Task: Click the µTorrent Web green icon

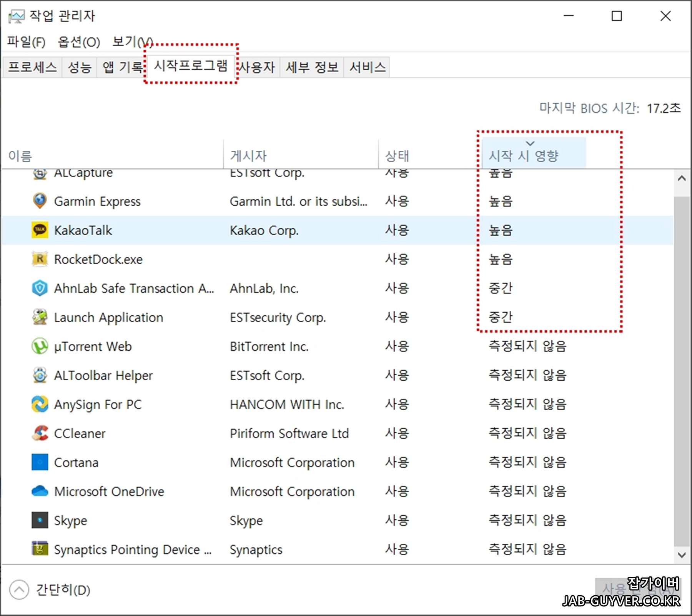Action: (40, 346)
